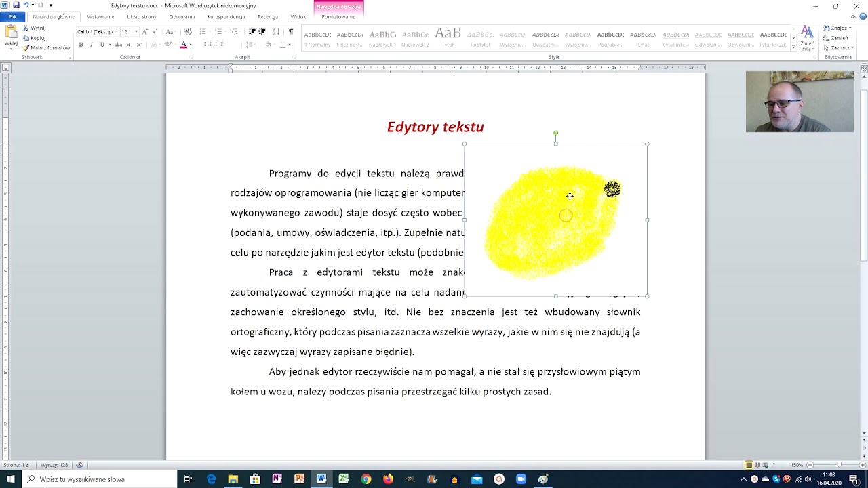Click increase indent icon
The height and width of the screenshot is (488, 868).
[x=262, y=32]
